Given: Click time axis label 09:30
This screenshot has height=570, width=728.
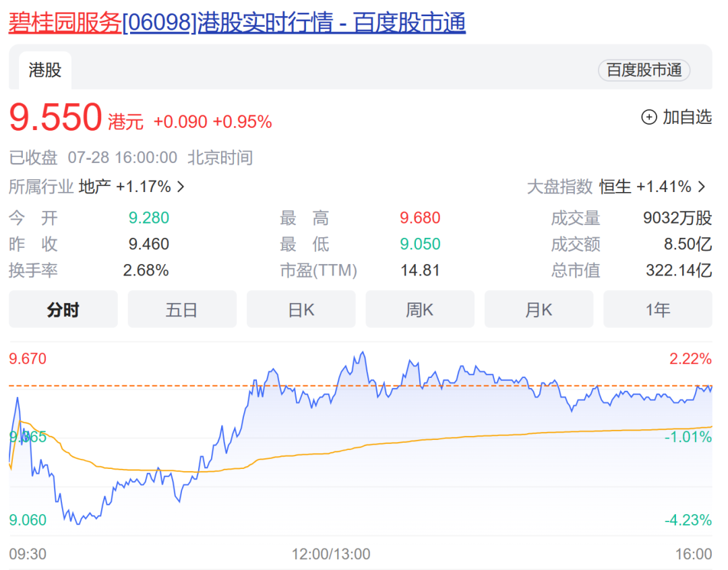Looking at the screenshot, I should pos(28,554).
